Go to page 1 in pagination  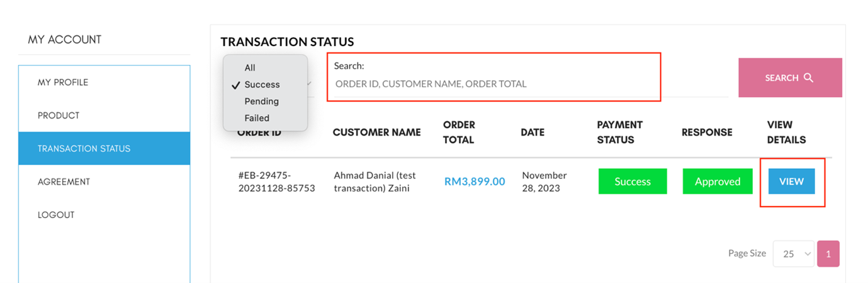pyautogui.click(x=828, y=254)
